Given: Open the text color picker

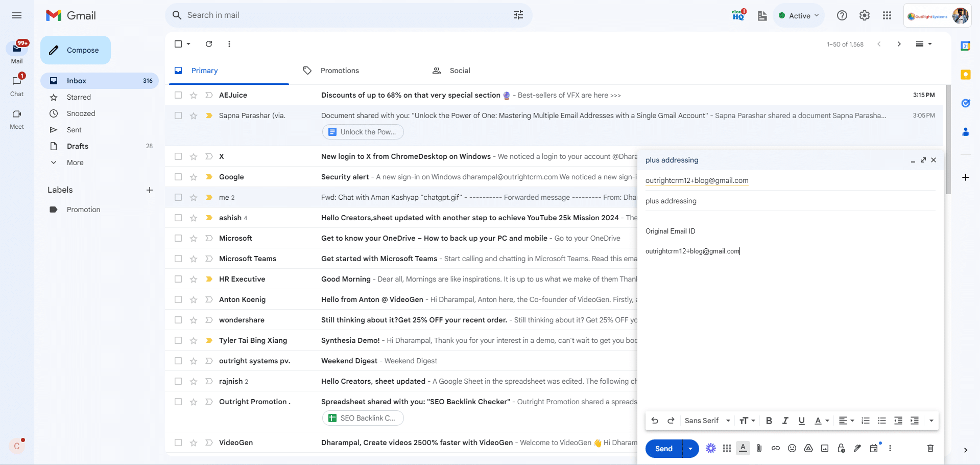Looking at the screenshot, I should pos(821,421).
